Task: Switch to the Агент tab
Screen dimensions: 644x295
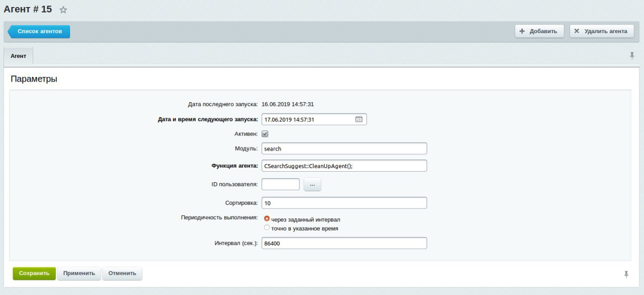Action: point(19,56)
